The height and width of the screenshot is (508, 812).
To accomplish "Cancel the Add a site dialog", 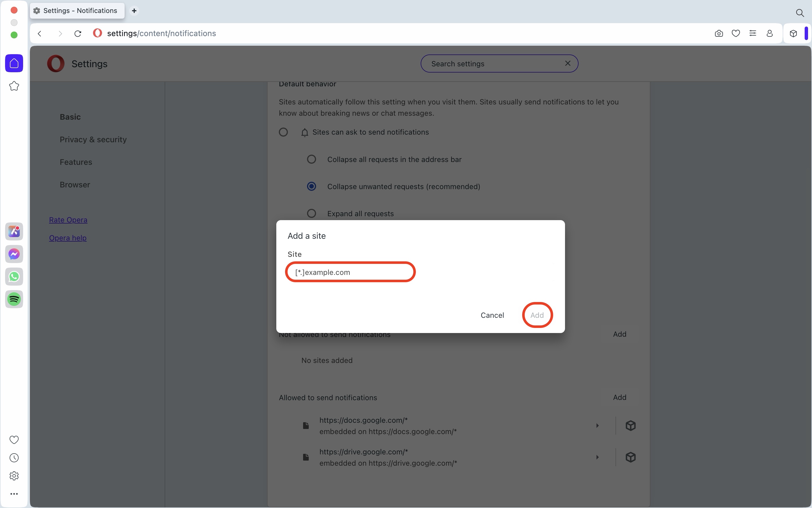I will (492, 315).
